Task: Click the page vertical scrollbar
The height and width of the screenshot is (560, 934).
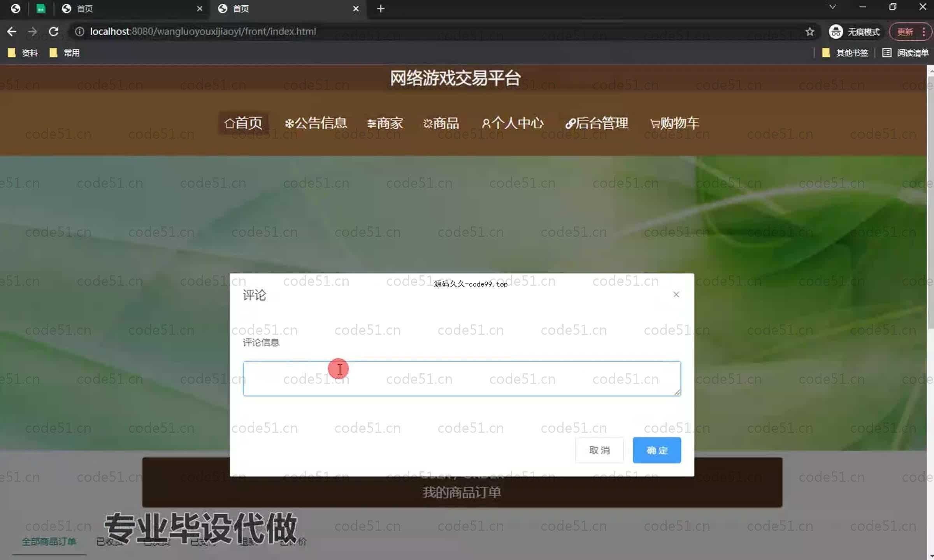Action: (x=930, y=202)
